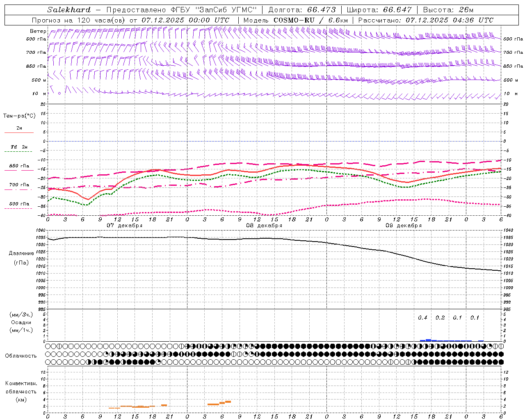The width and height of the screenshot is (525, 420).
Task: Click the pink dotted line sample under 500 гПа legend
Action: 18,208
